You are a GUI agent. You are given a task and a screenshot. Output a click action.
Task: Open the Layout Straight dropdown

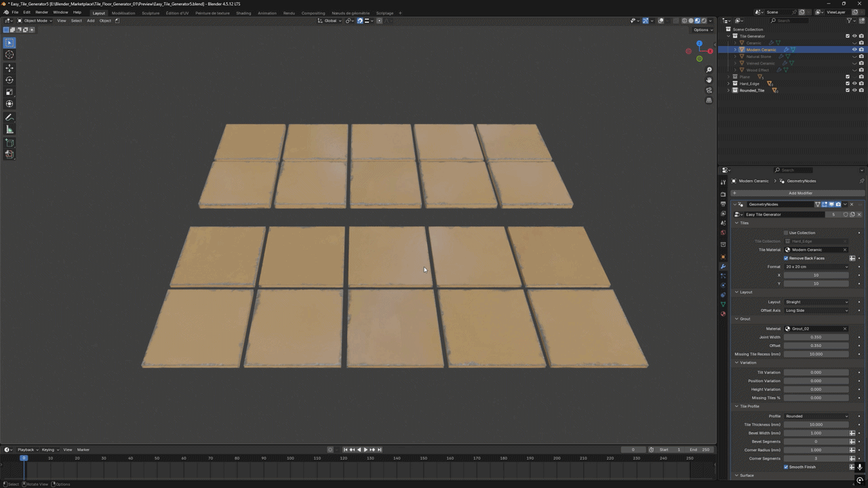tap(816, 302)
